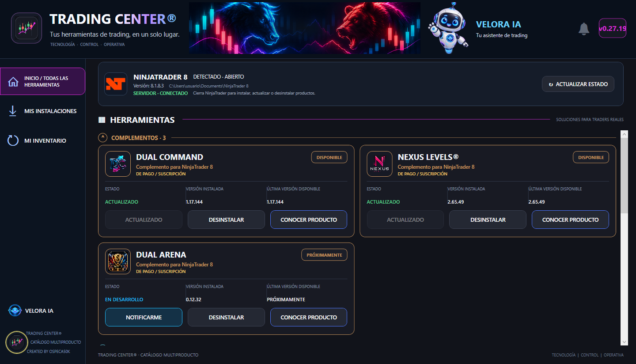The height and width of the screenshot is (364, 636).
Task: Click the NinjaTrader 8 logo icon
Action: pos(116,84)
